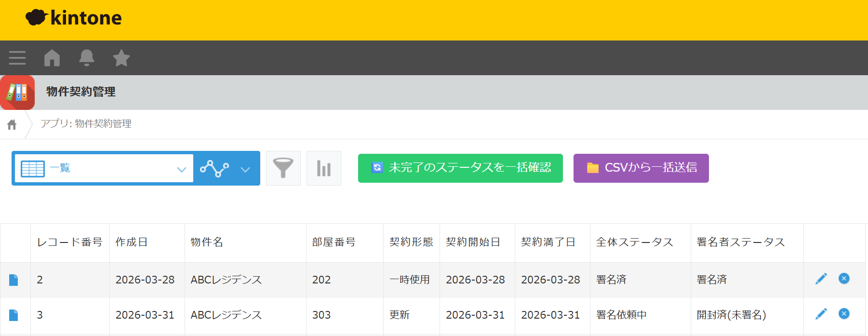Edit record 2 with pencil icon
This screenshot has width=868, height=336.
[821, 279]
